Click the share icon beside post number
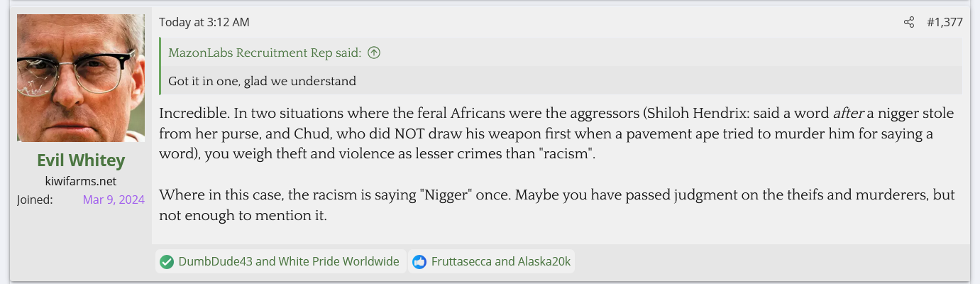Viewport: 980px width, 284px height. (909, 23)
